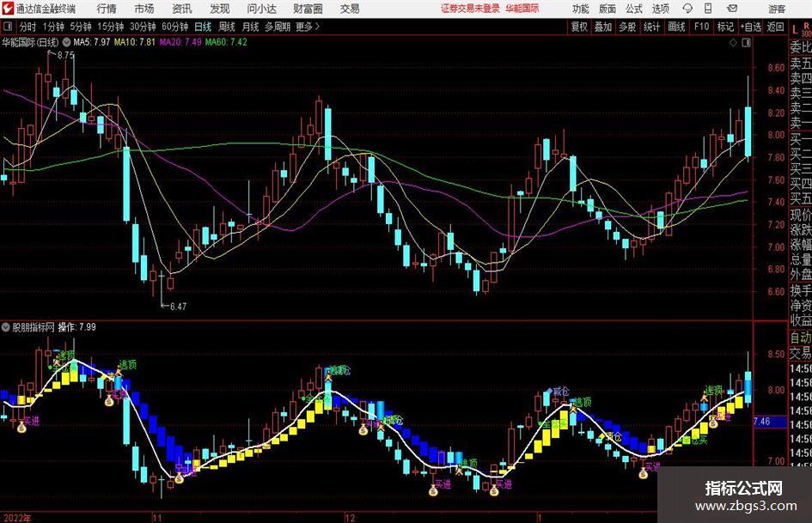
Task: Click the 返回 back button
Action: (x=775, y=27)
